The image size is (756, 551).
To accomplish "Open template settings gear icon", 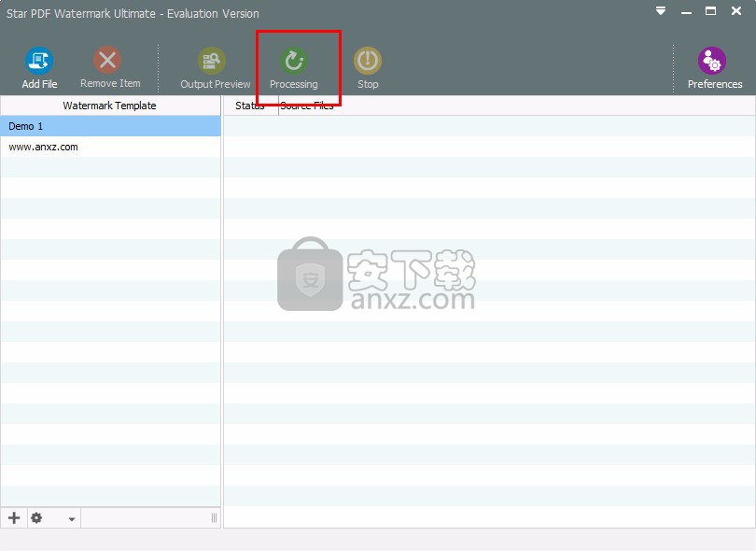I will [36, 518].
